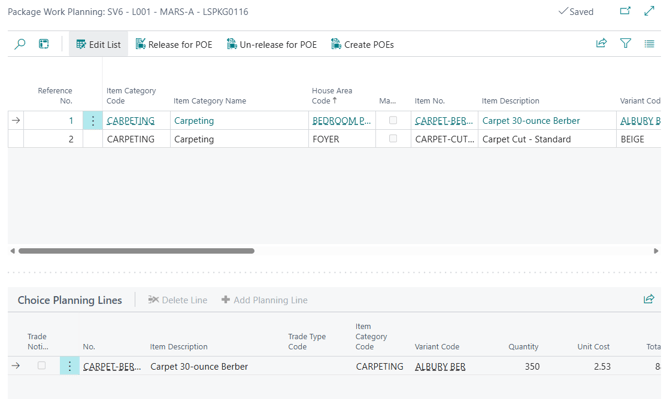Toggle the Ma... checkbox for row 1

point(393,120)
